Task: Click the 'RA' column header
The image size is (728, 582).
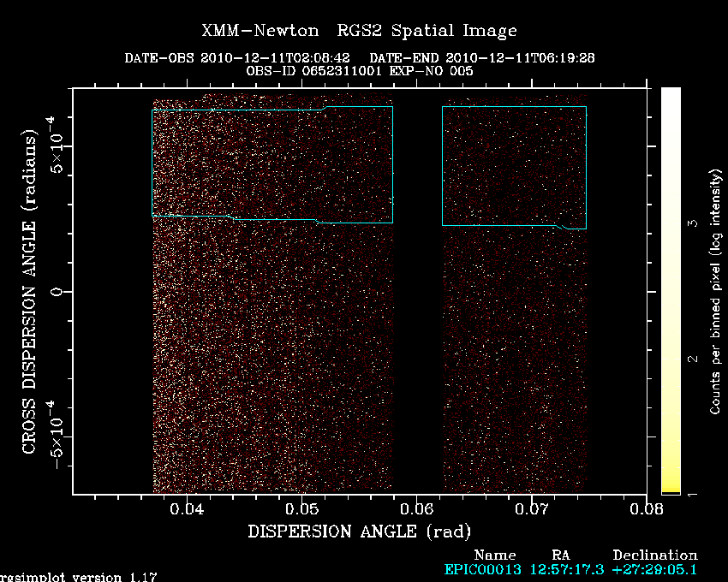Action: [561, 555]
